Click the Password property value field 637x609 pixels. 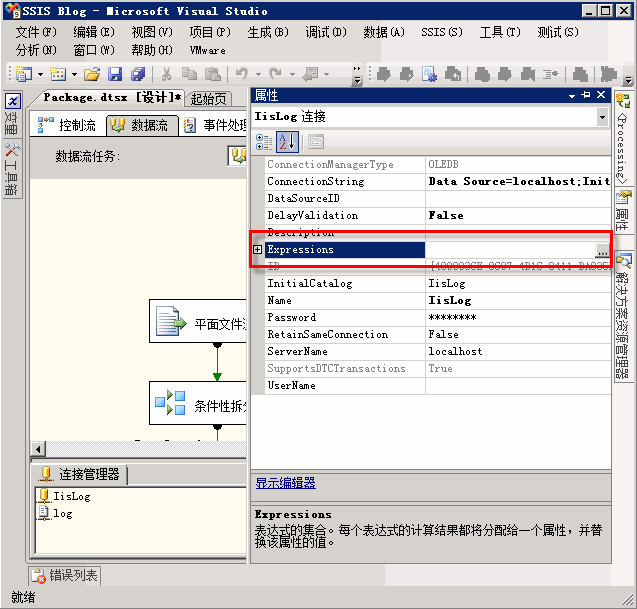518,317
